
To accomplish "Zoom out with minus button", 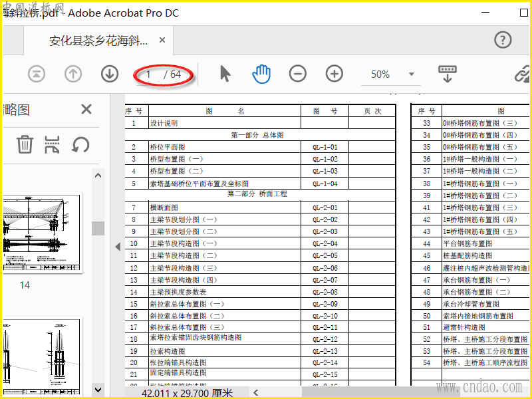I will [297, 74].
